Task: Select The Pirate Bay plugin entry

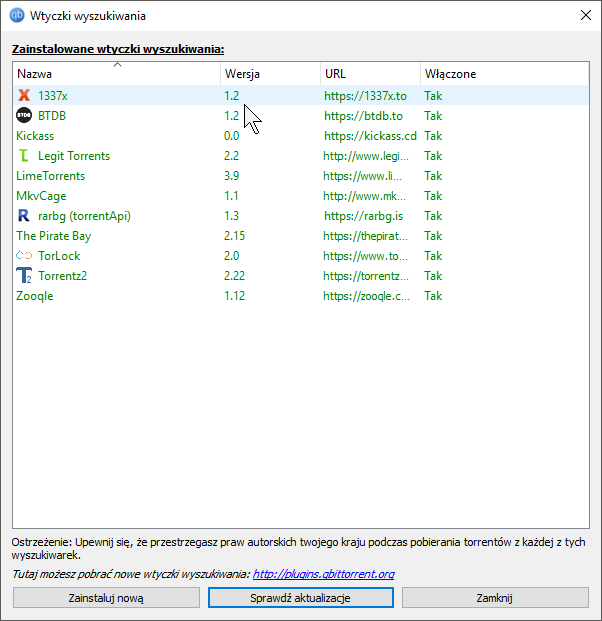Action: [53, 236]
